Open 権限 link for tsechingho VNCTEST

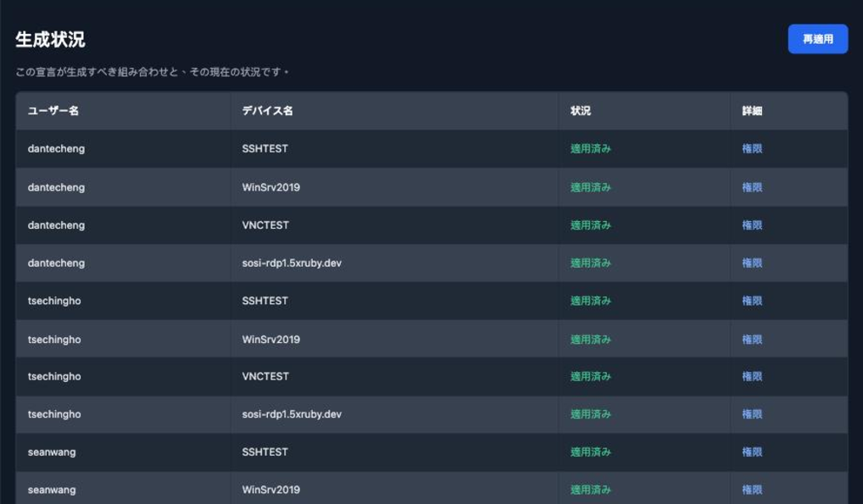coord(752,376)
